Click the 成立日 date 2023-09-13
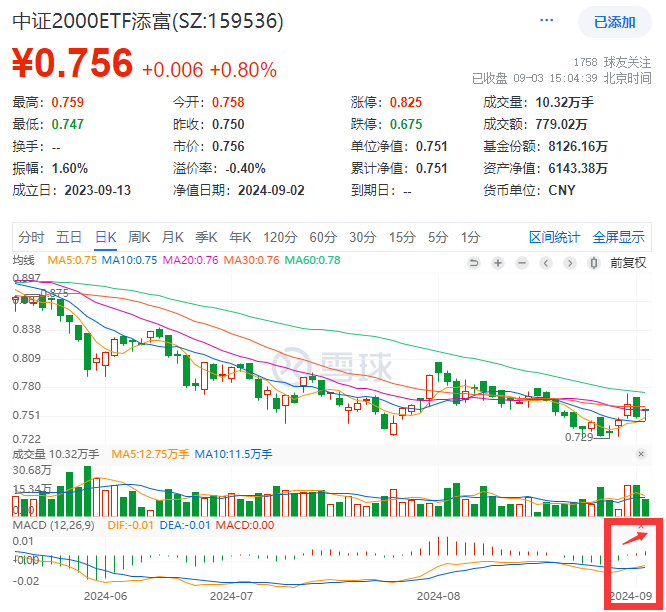The image size is (666, 612). [98, 190]
